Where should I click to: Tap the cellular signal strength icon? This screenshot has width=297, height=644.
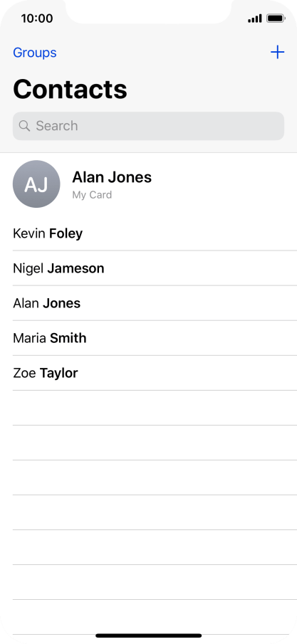(255, 19)
